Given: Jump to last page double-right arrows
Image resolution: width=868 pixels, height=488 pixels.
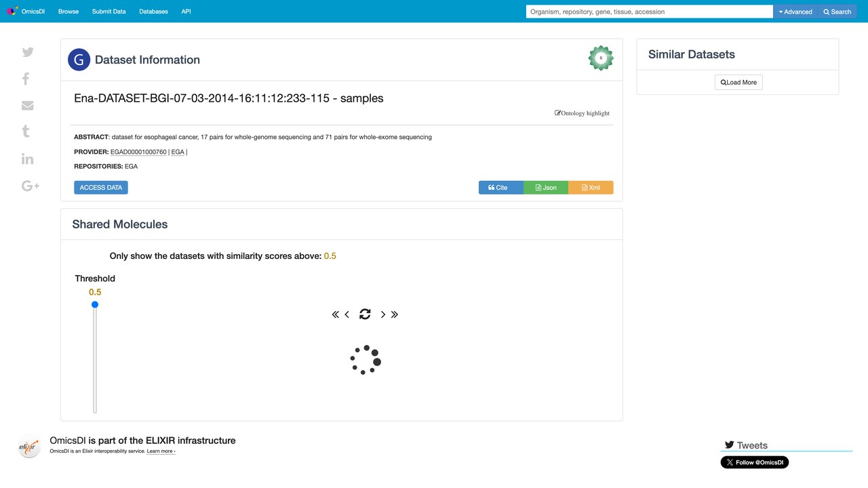Looking at the screenshot, I should click(x=395, y=314).
